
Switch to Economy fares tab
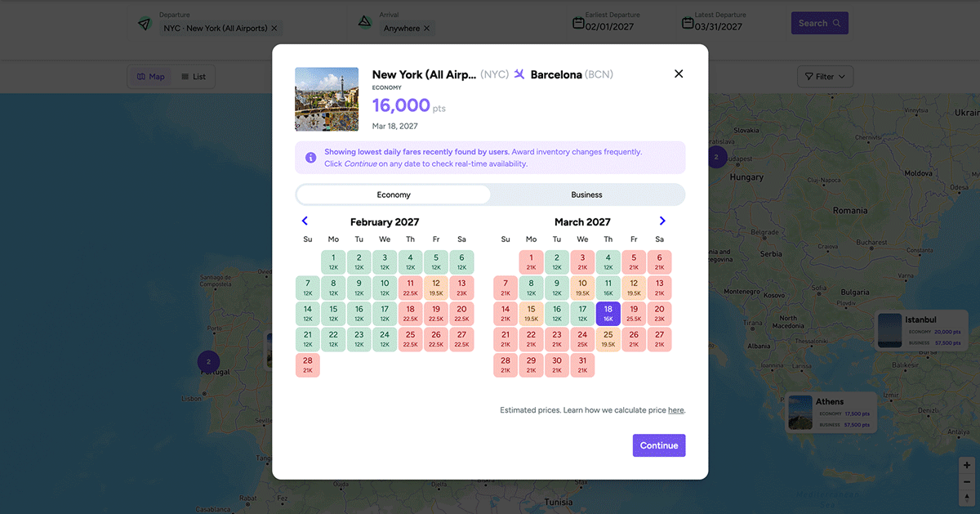point(394,194)
